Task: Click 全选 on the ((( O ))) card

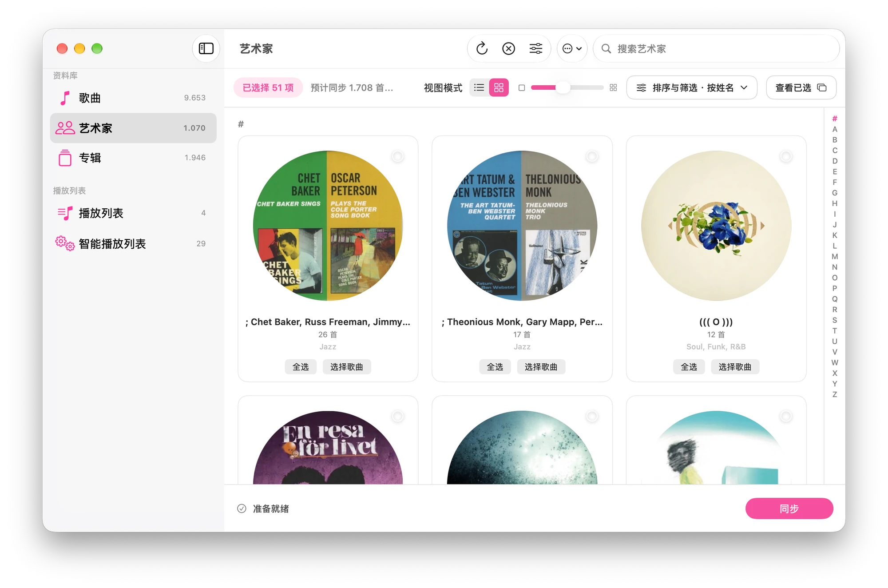Action: (689, 367)
